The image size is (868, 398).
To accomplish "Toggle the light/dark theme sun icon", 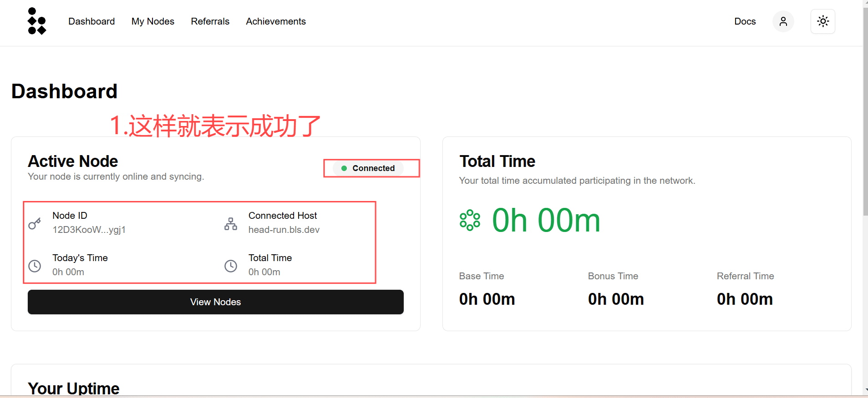I will point(822,21).
